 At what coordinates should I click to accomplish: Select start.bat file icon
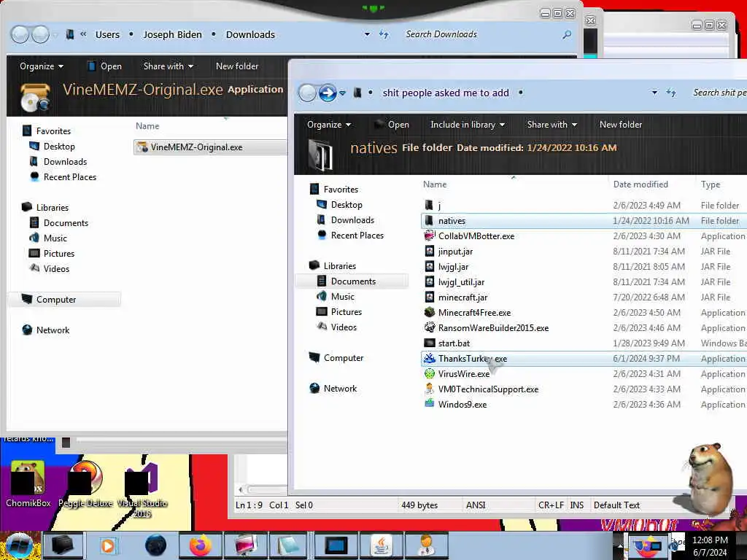[x=430, y=343]
